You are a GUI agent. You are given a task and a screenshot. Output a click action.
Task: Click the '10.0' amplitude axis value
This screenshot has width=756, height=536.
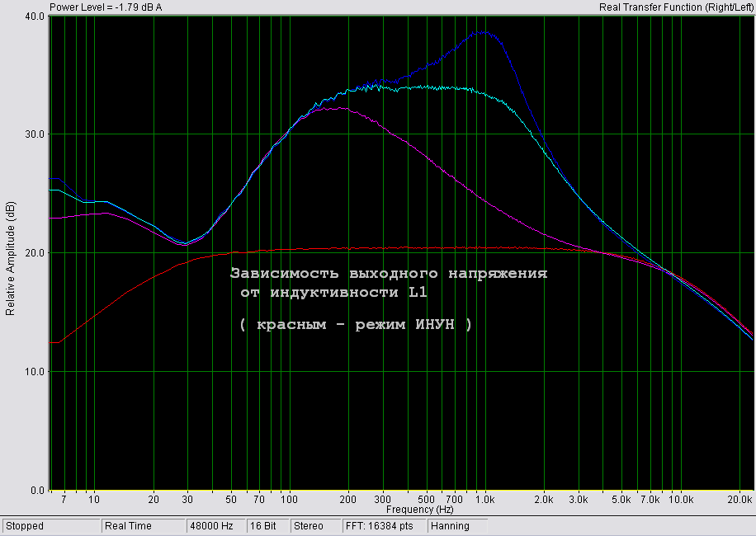pos(34,371)
